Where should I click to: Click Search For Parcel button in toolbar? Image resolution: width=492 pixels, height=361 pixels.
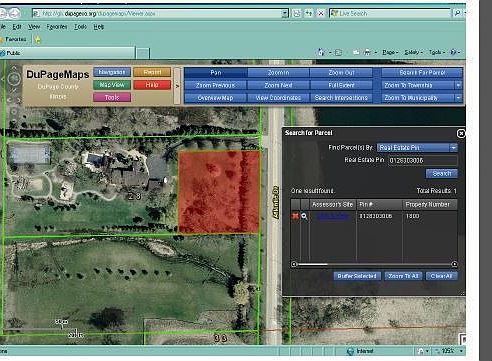[x=422, y=73]
